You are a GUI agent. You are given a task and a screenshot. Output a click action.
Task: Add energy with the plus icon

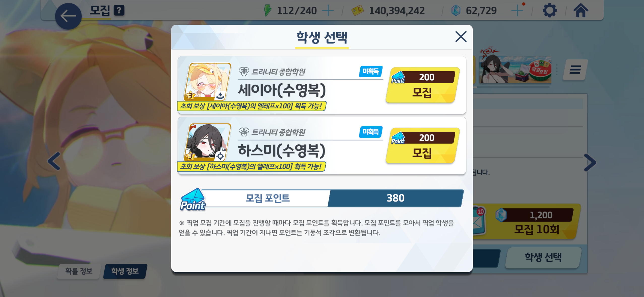click(328, 11)
